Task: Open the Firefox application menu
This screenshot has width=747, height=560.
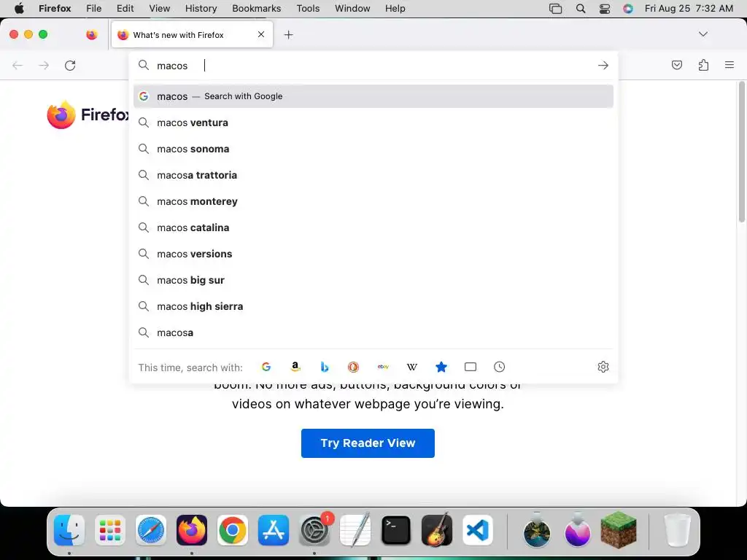Action: coord(729,65)
